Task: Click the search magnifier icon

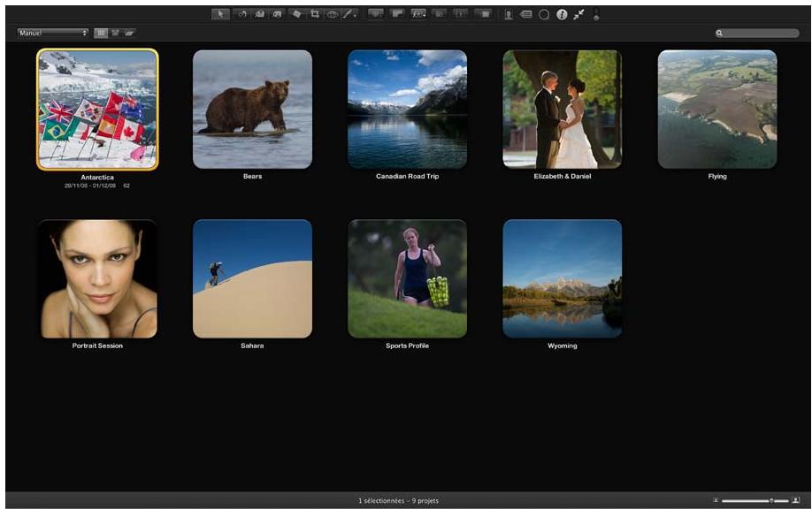Action: click(719, 33)
